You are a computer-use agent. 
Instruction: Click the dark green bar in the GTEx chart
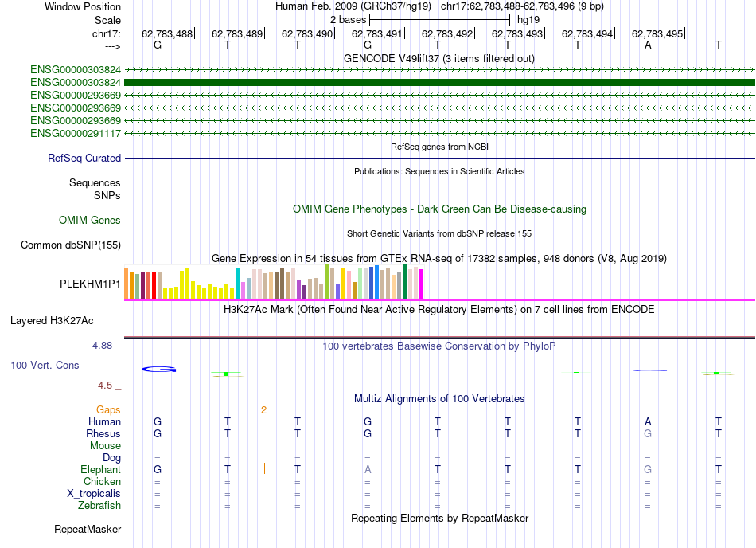404,282
